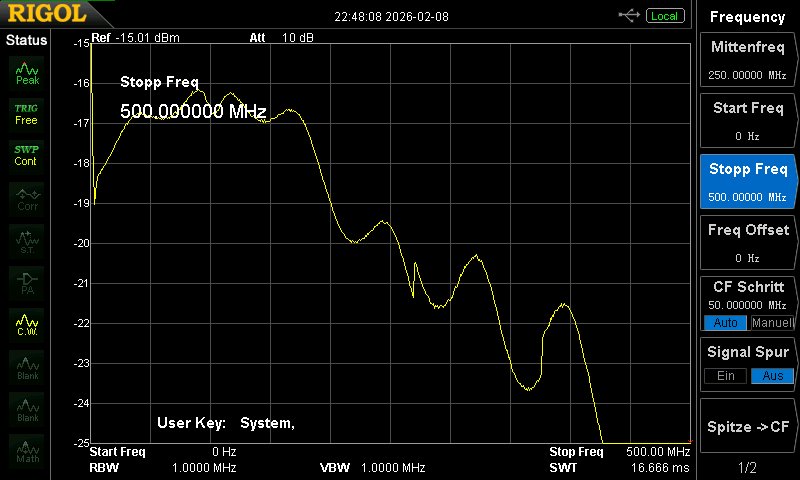Click the Peak detector status icon
This screenshot has width=800, height=480.
(27, 72)
